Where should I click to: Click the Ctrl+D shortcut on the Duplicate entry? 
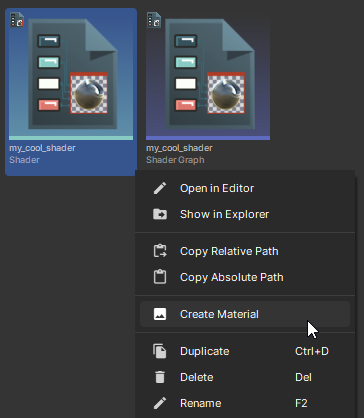312,351
